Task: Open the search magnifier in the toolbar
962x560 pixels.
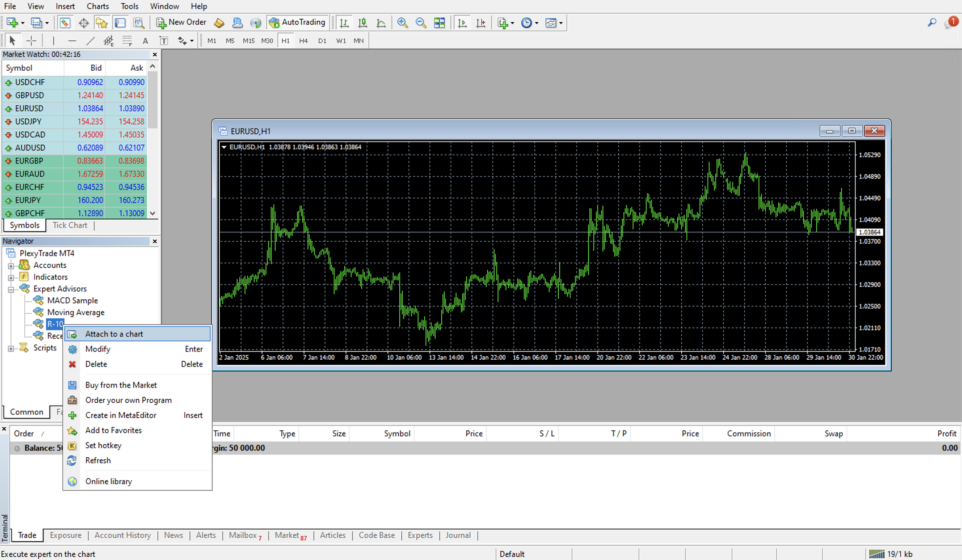Action: pos(932,23)
